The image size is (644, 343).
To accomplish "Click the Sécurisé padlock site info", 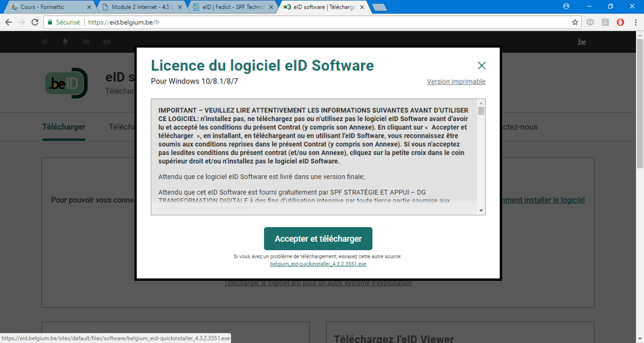I will pos(63,23).
